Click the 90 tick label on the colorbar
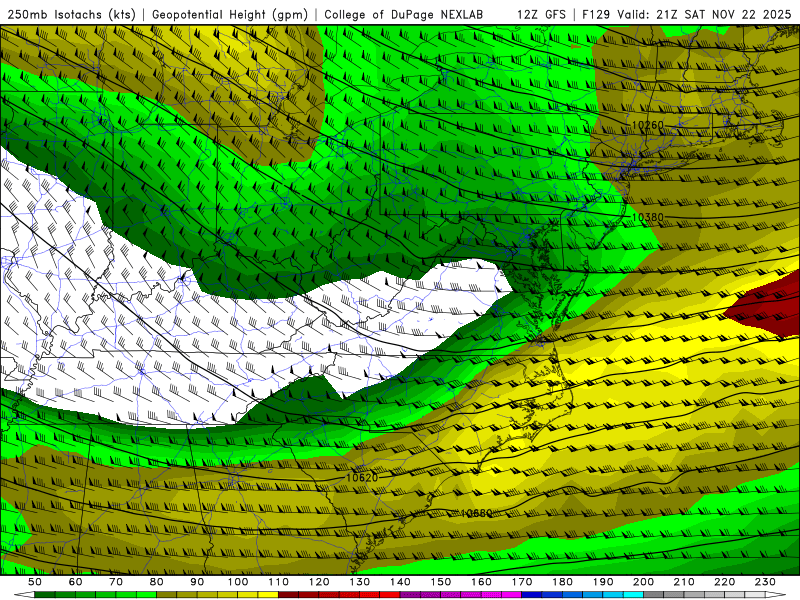Image resolution: width=800 pixels, height=600 pixels. 197,582
